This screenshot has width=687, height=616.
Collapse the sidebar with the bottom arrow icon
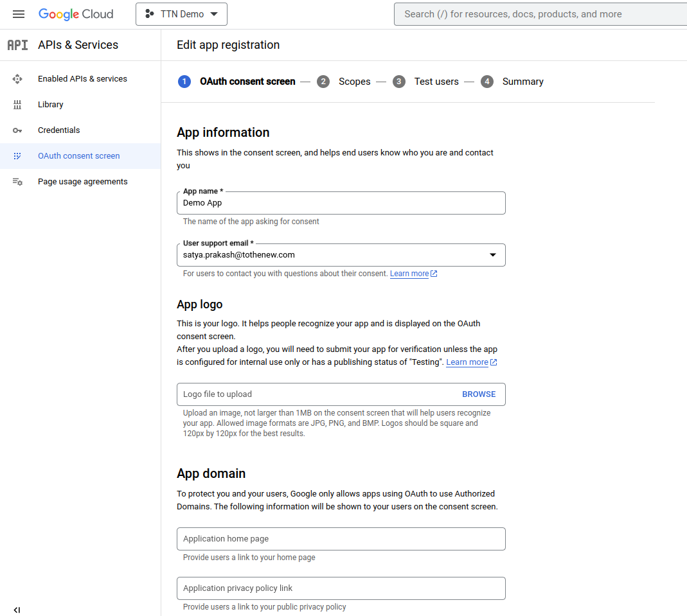point(17,610)
